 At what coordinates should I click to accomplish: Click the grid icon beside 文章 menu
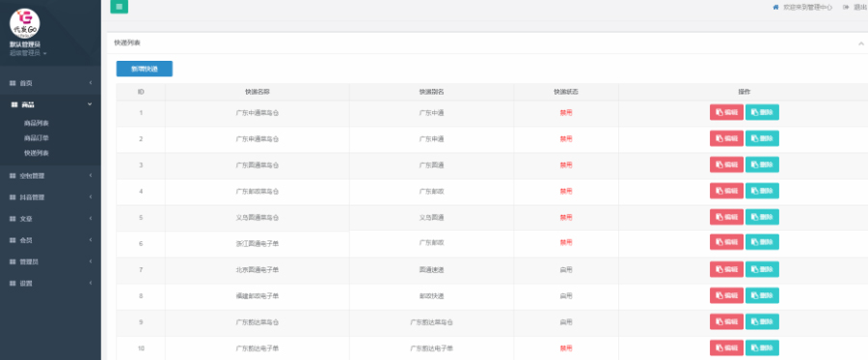coord(13,219)
